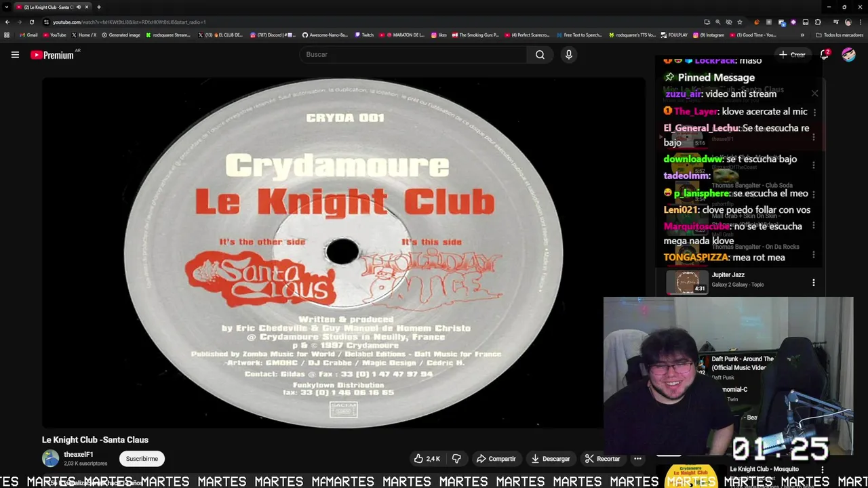Play Jupiter Jazz thumbnail in the playlist

(687, 283)
